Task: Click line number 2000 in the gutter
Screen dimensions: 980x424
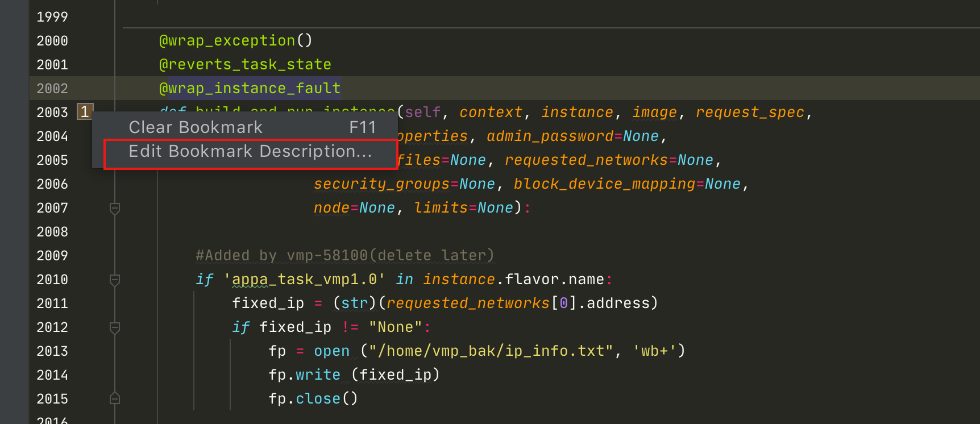Action: (52, 41)
